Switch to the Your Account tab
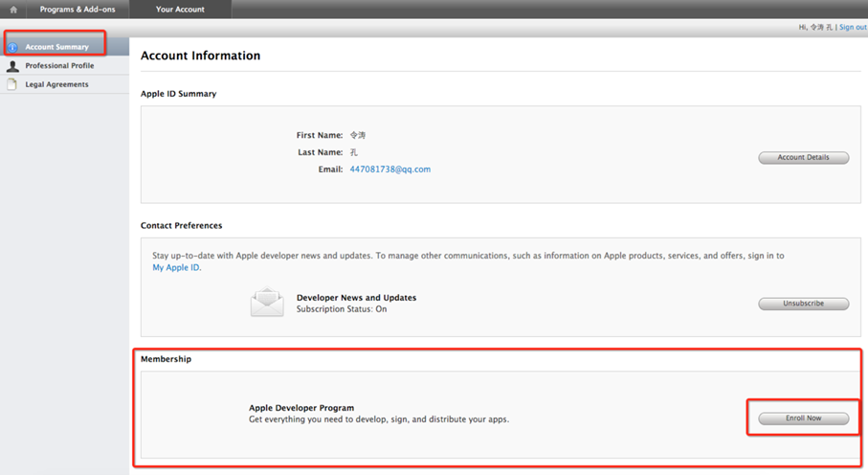 (x=180, y=10)
